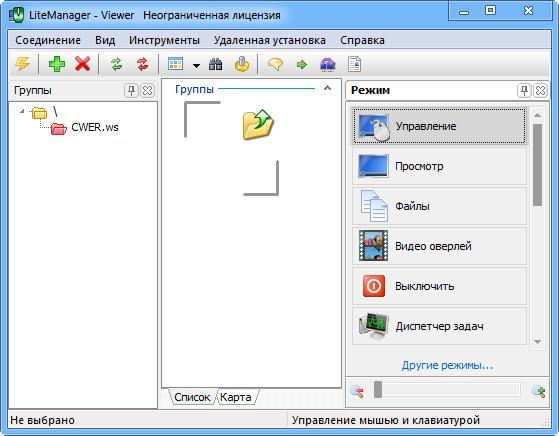The image size is (559, 436).
Task: Switch to the Список tab
Action: point(192,397)
